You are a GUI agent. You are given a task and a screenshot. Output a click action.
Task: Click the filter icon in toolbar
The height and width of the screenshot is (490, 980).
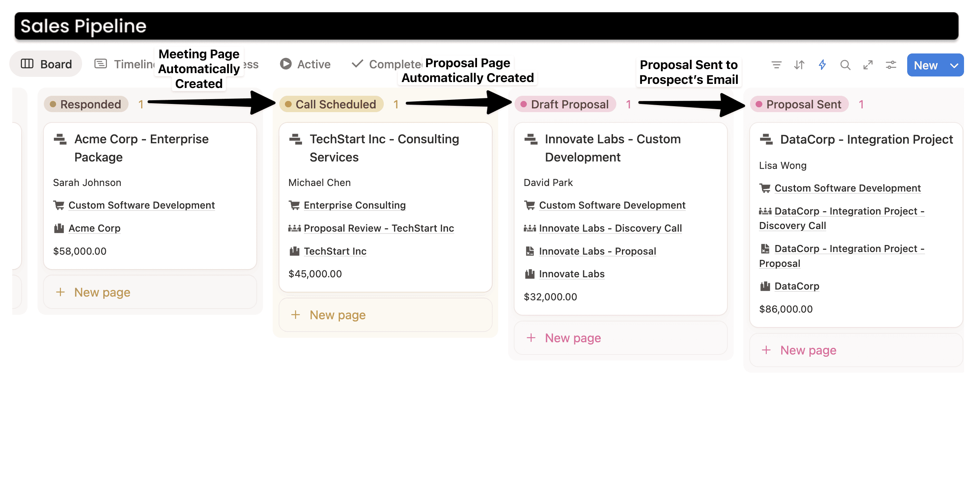click(x=776, y=65)
